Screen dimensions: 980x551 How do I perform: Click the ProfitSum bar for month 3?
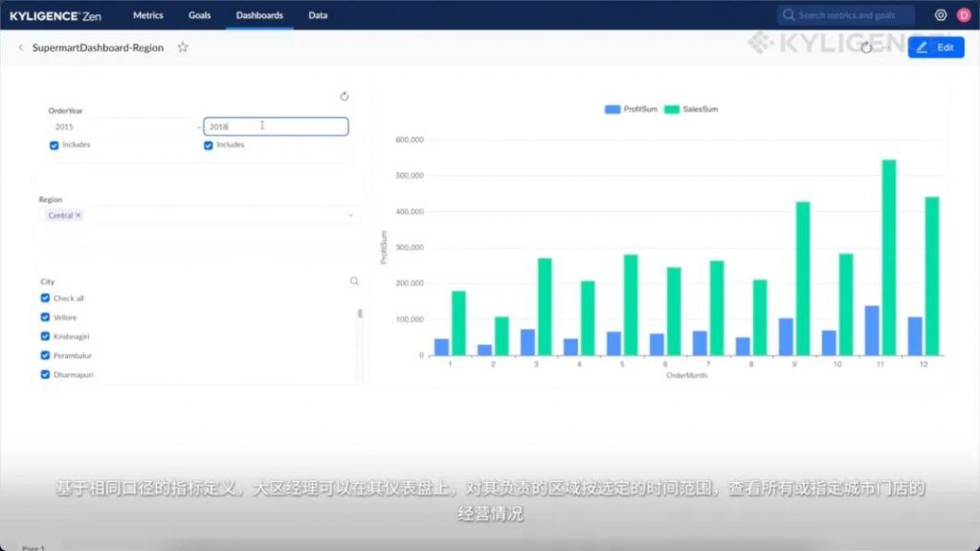pos(527,342)
